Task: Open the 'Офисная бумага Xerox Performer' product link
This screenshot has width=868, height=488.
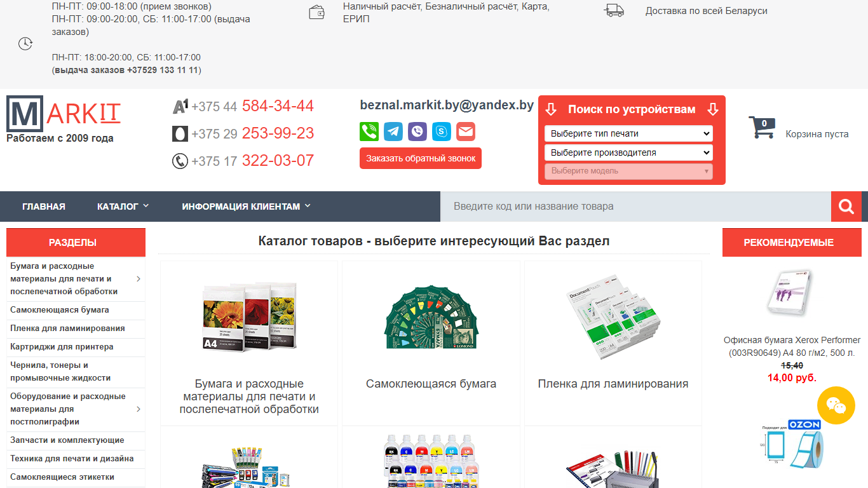Action: (792, 346)
